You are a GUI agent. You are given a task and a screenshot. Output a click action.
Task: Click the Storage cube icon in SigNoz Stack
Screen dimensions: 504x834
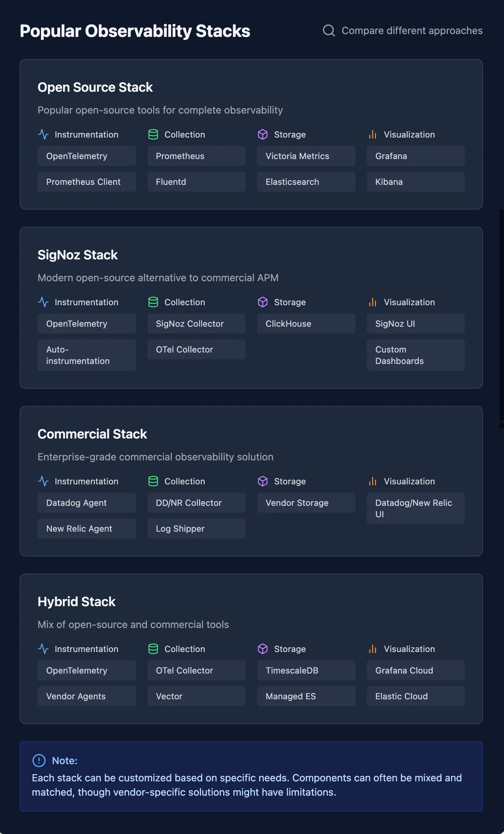pos(263,302)
